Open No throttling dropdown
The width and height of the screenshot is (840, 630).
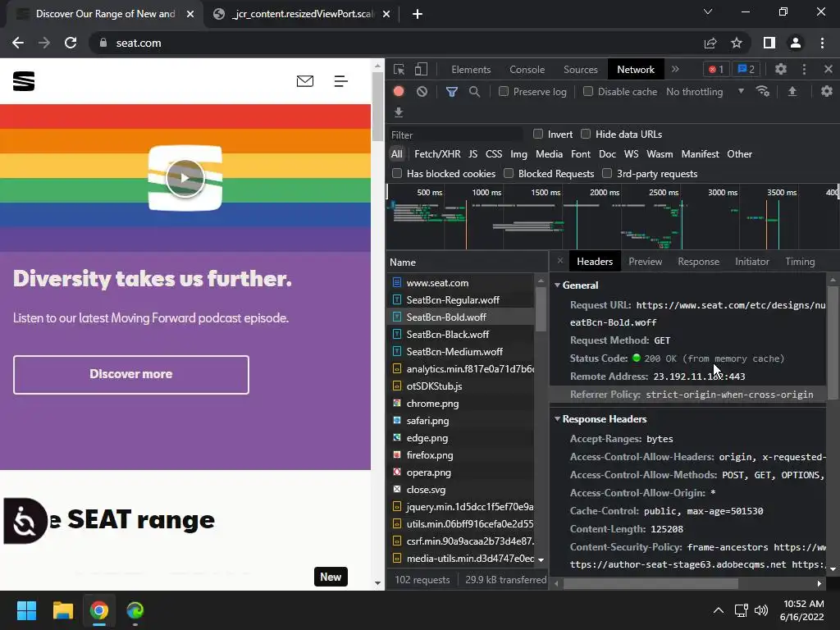(x=705, y=92)
